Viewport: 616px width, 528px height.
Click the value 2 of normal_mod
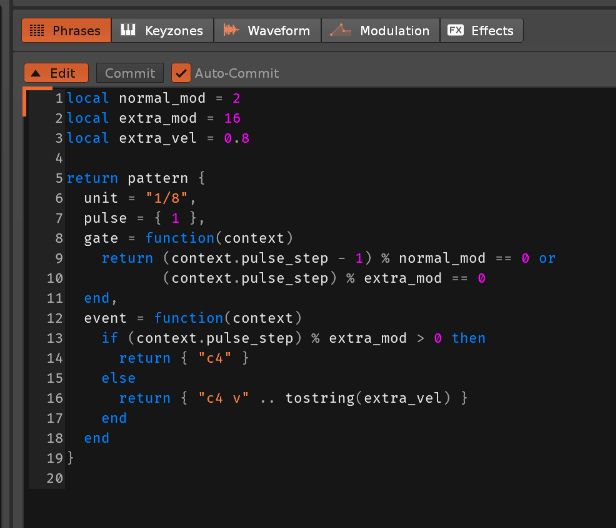236,98
